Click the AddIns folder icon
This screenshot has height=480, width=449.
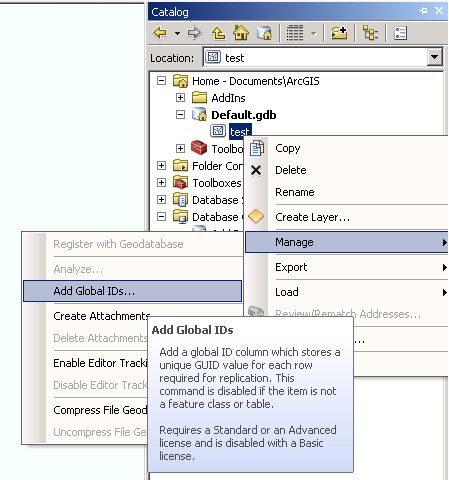coord(199,97)
